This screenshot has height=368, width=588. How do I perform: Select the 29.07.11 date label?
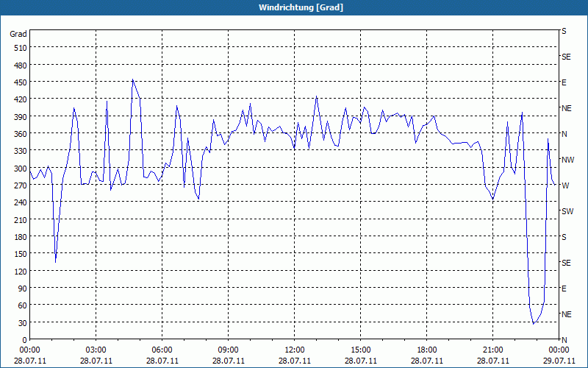click(559, 361)
